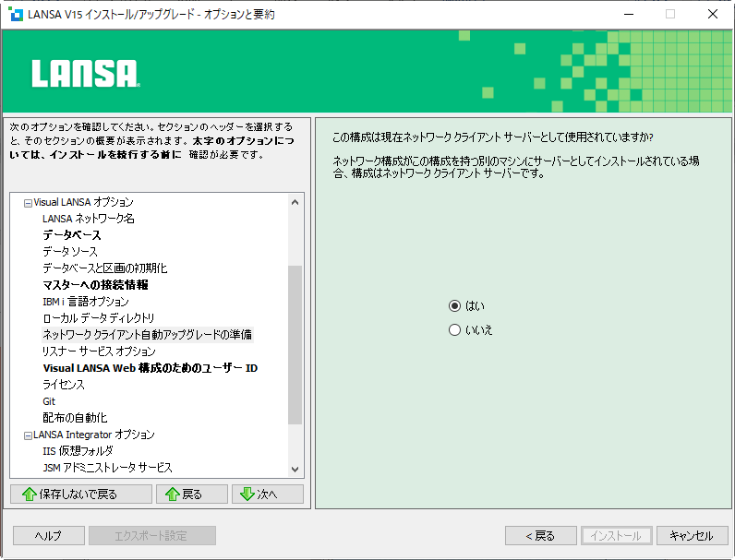Screen dimensions: 735x560
Task: Select the いいえ radio button
Action: (x=454, y=330)
